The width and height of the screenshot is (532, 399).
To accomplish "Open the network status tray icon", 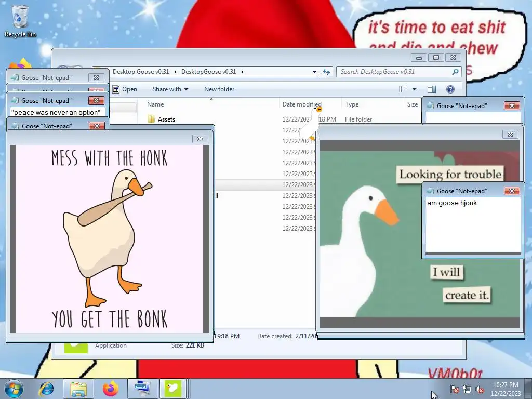I will click(x=467, y=389).
